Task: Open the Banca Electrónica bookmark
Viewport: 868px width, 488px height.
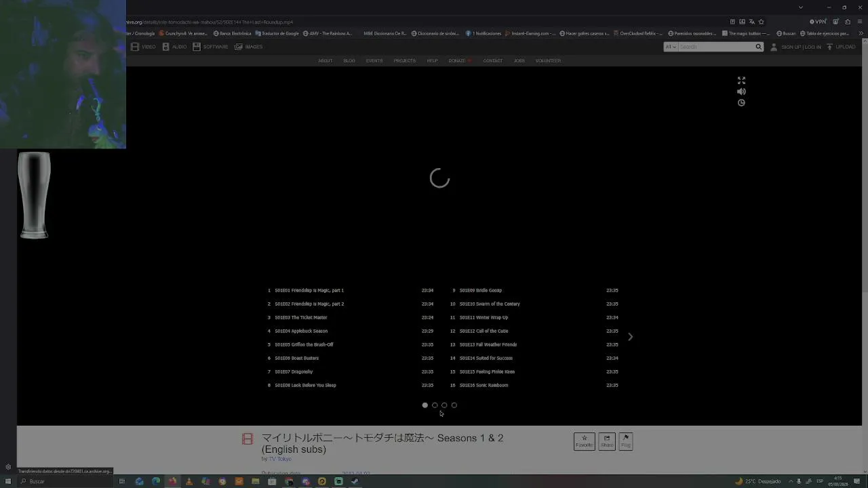Action: [232, 33]
